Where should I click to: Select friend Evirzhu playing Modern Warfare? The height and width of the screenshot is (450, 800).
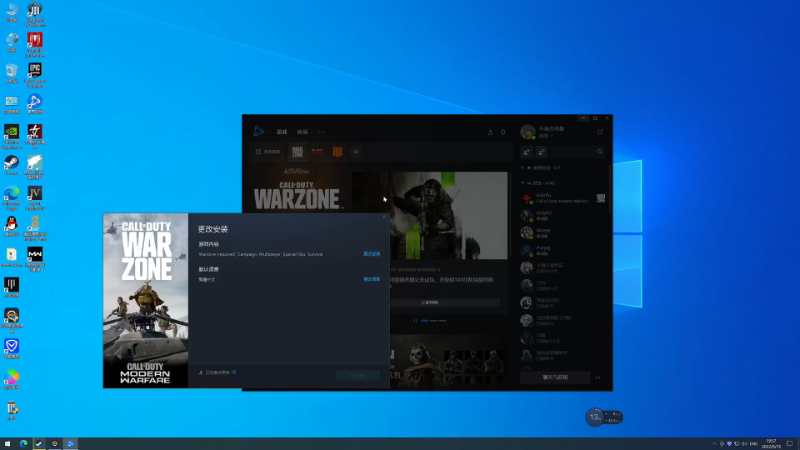(x=561, y=198)
